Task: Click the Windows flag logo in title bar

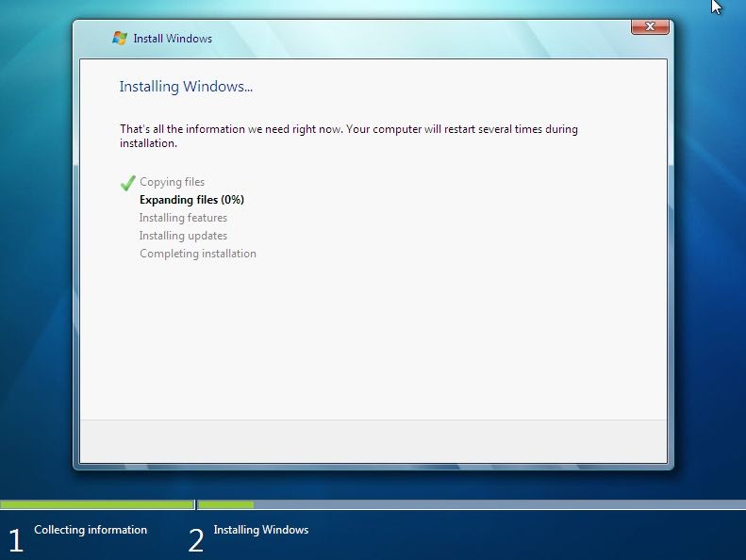Action: [120, 38]
